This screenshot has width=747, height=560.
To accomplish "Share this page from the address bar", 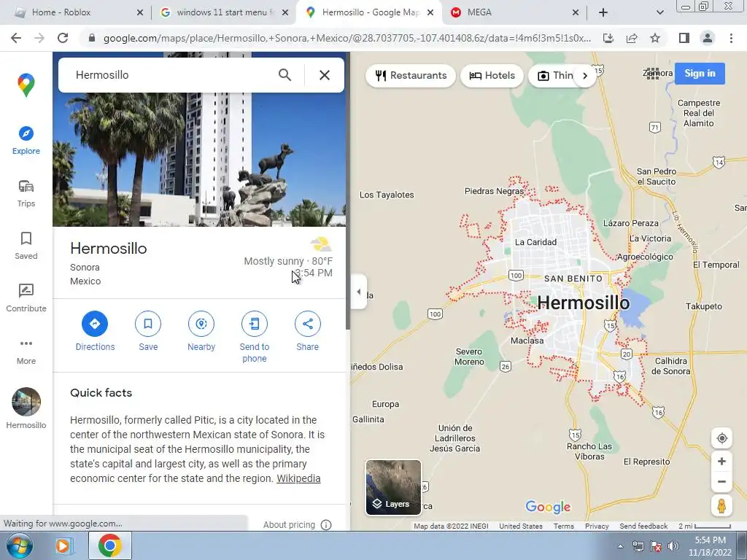I will point(632,38).
